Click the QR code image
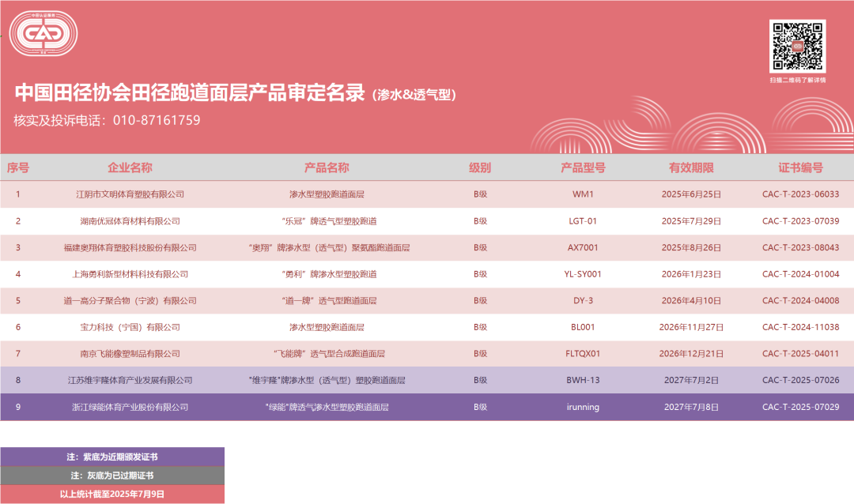Viewport: 854px width, 504px height. tap(797, 47)
